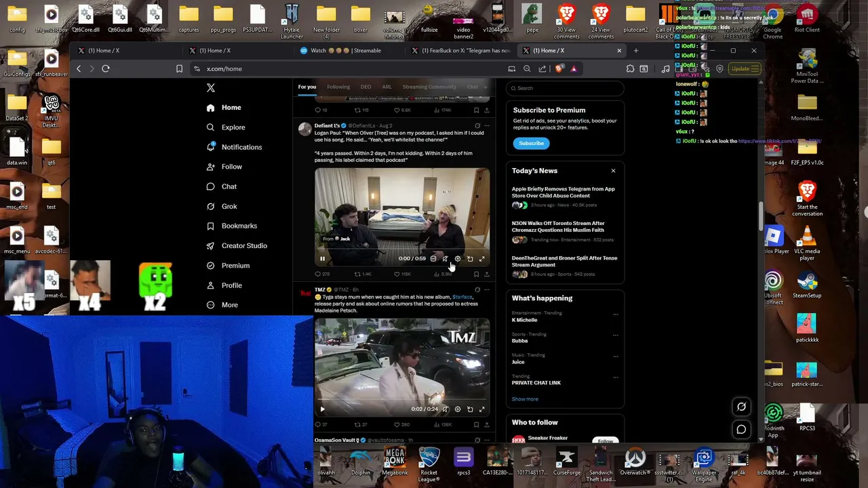Open Bookmarks in the X sidebar
The image size is (868, 488).
tap(232, 226)
